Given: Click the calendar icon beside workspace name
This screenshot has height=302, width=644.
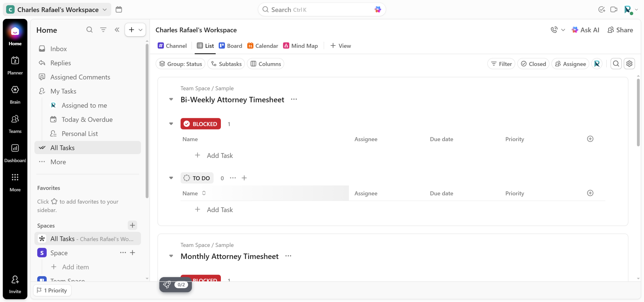Looking at the screenshot, I should click(x=119, y=10).
